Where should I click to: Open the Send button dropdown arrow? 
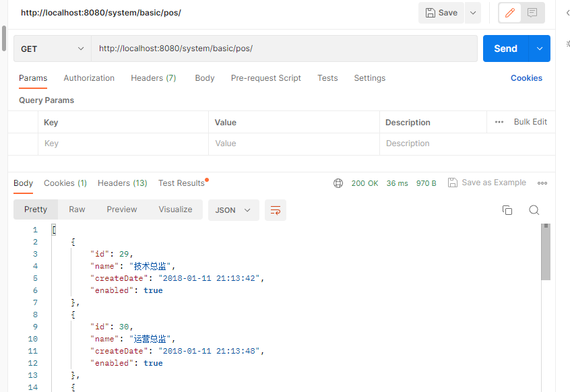coord(540,48)
